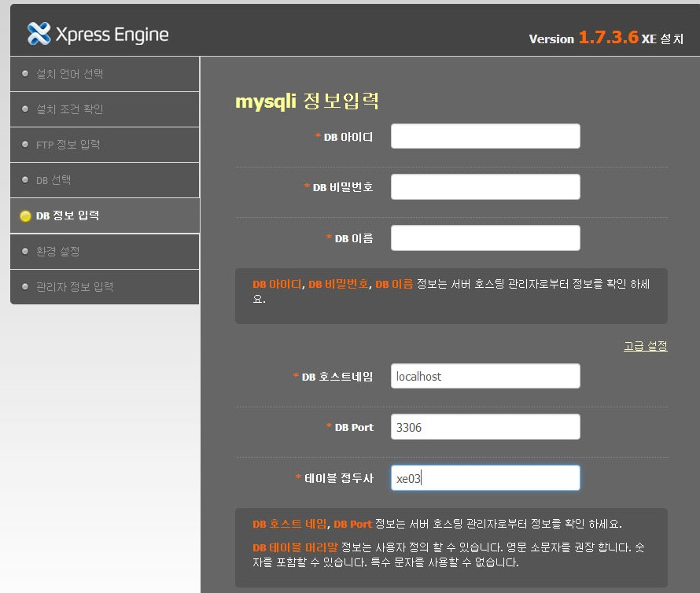The height and width of the screenshot is (593, 700).
Task: Click the bullet icon beside DB 선택
Action: [x=24, y=179]
